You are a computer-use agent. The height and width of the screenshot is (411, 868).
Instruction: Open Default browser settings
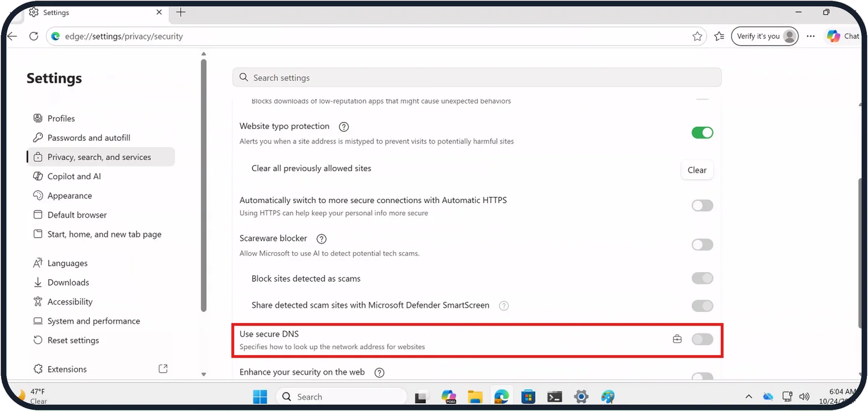101,215
